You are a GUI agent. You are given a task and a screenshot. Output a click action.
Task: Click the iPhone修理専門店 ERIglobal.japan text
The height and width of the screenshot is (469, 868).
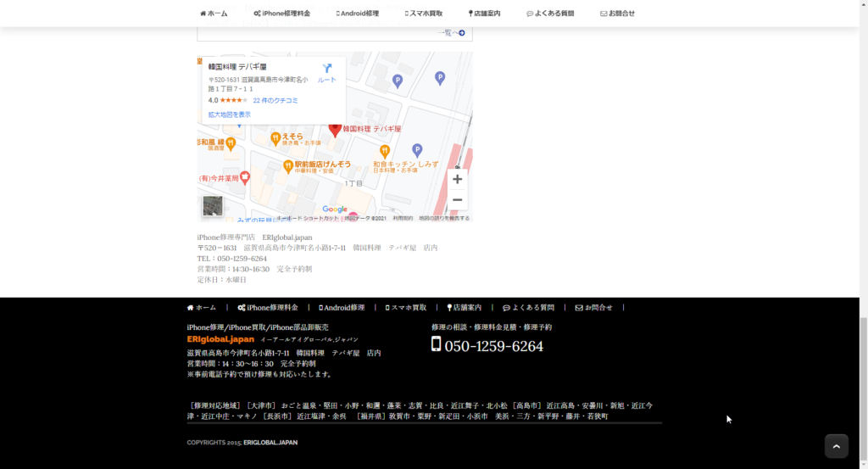tap(254, 237)
